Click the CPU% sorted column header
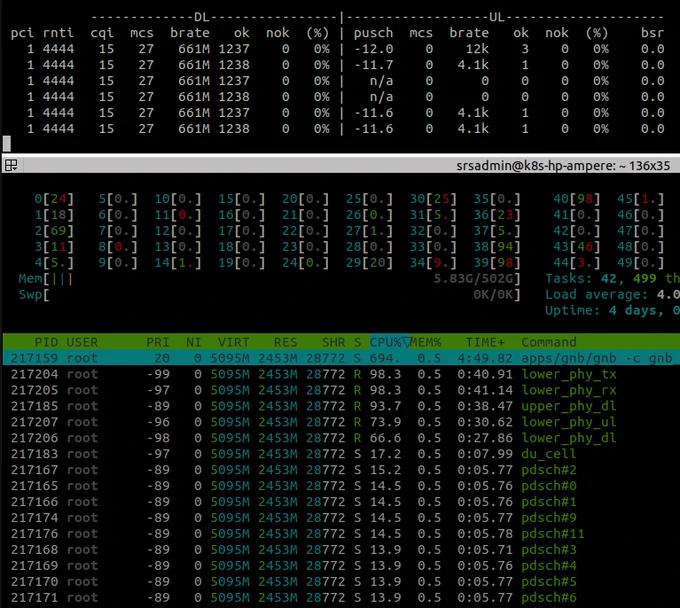 tap(389, 342)
